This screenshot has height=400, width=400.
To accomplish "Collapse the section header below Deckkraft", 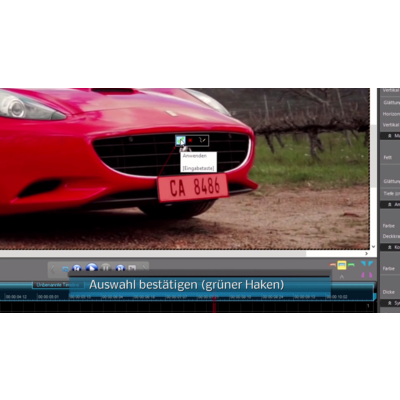I will pos(390,247).
